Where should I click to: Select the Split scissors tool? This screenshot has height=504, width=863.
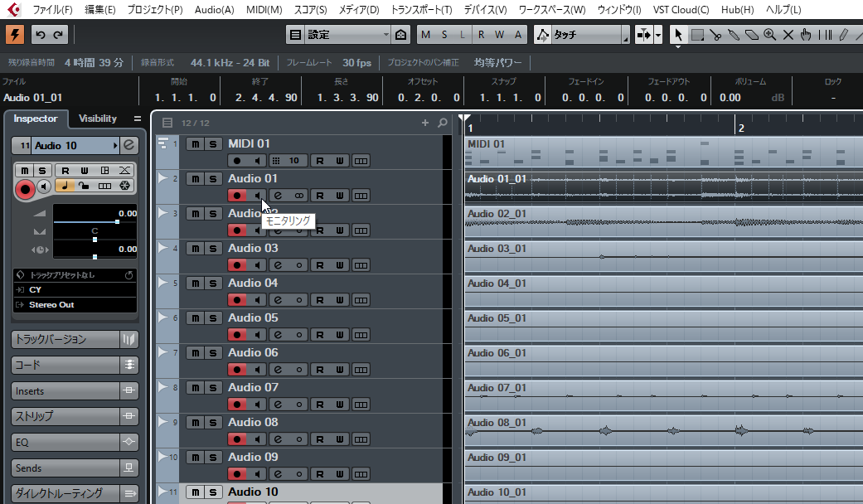coord(715,35)
